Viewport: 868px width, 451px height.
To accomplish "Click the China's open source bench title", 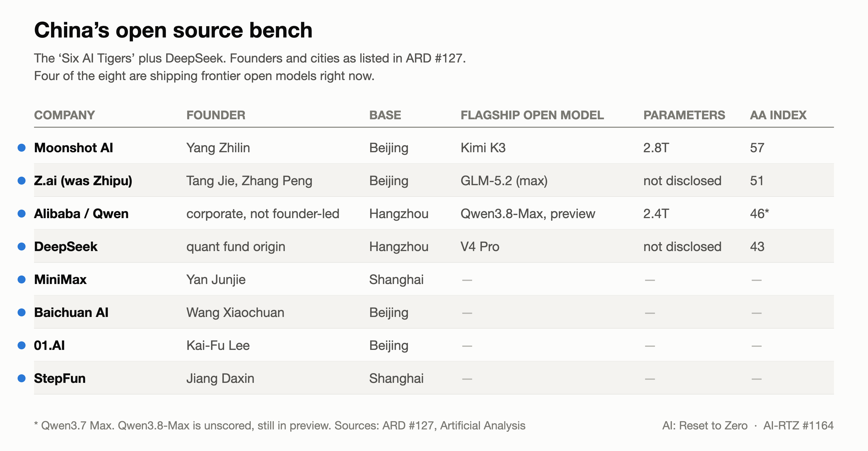I will (x=173, y=30).
